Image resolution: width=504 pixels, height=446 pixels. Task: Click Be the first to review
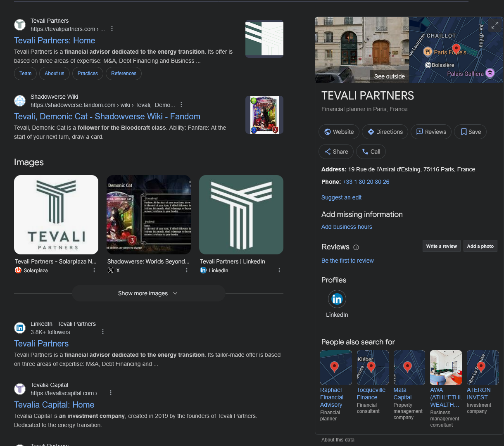pyautogui.click(x=347, y=261)
